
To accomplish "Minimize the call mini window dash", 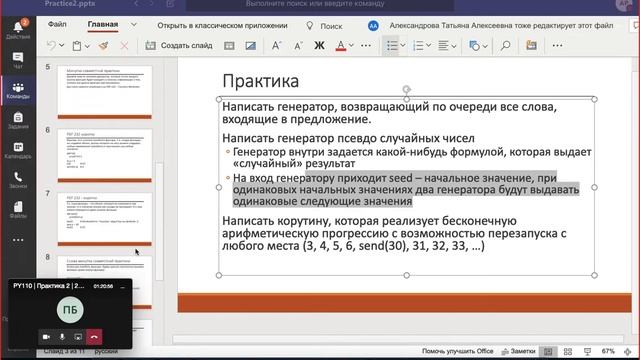I will click(x=122, y=287).
